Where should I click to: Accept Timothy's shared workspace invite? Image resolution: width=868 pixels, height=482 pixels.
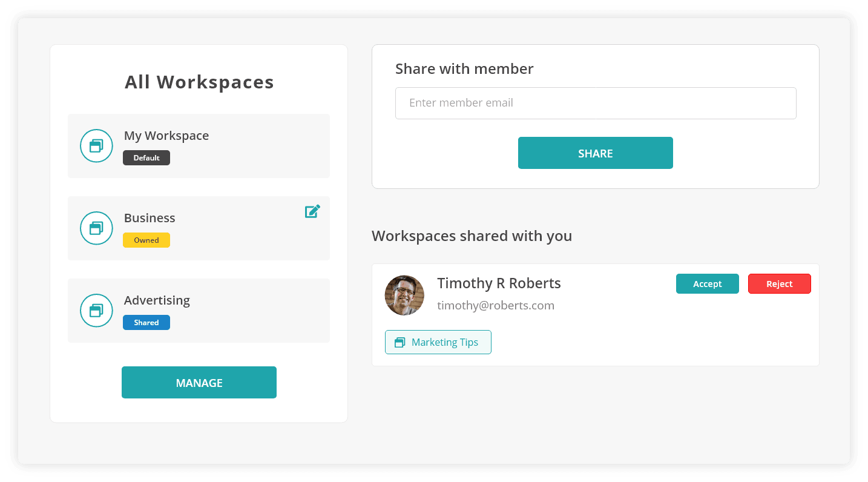click(708, 284)
